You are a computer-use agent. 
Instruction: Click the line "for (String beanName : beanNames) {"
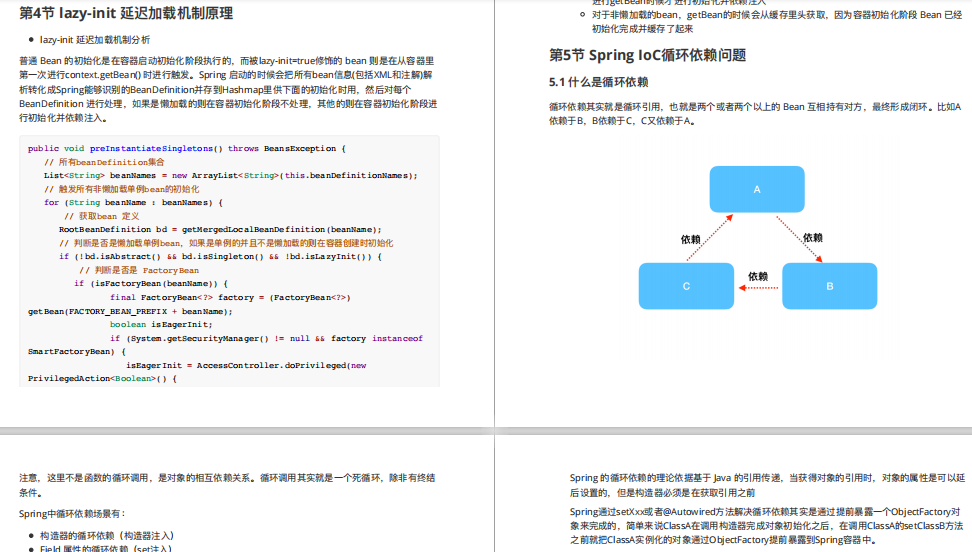133,203
